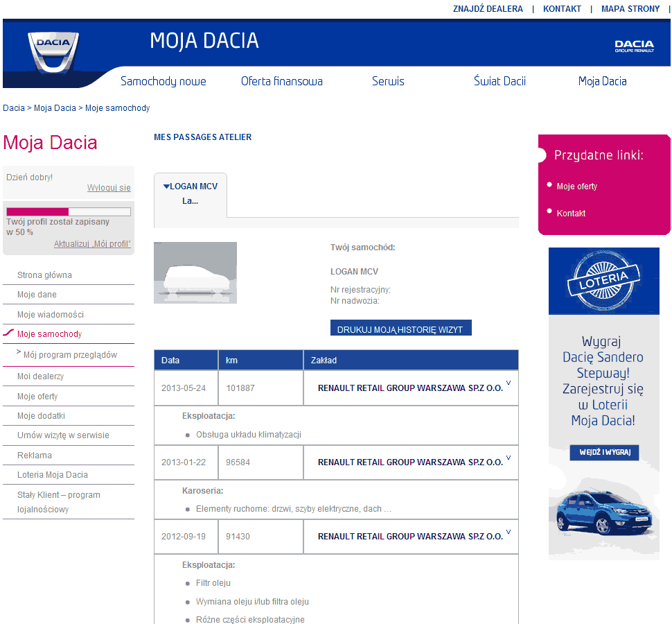Click the Elementy ruchome: drzwi, szyby entry
The width and height of the screenshot is (672, 624).
[294, 509]
